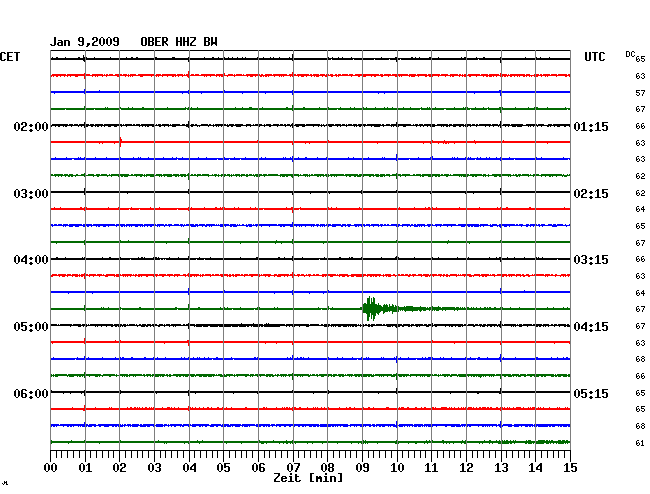The height and width of the screenshot is (494, 650).
Task: Click the '00' minute axis tick label
Action: coord(51,467)
